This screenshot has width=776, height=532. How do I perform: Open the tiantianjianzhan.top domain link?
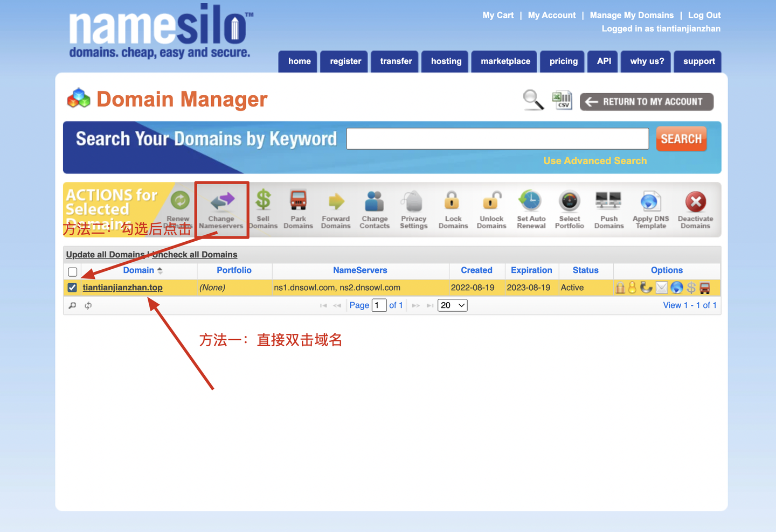point(123,288)
